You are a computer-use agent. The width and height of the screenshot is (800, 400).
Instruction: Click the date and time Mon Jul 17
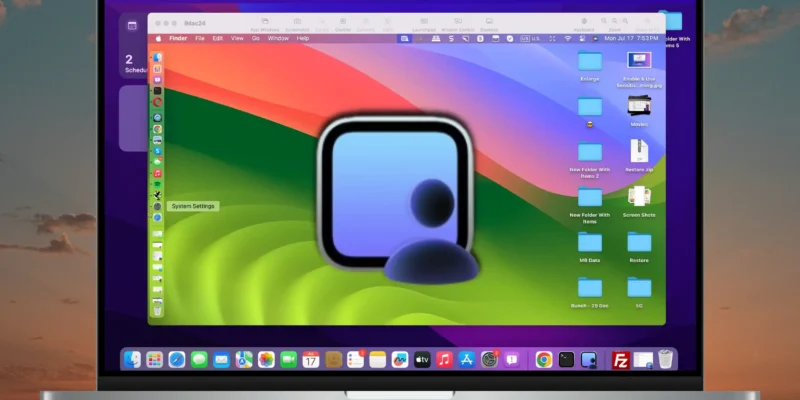point(631,38)
